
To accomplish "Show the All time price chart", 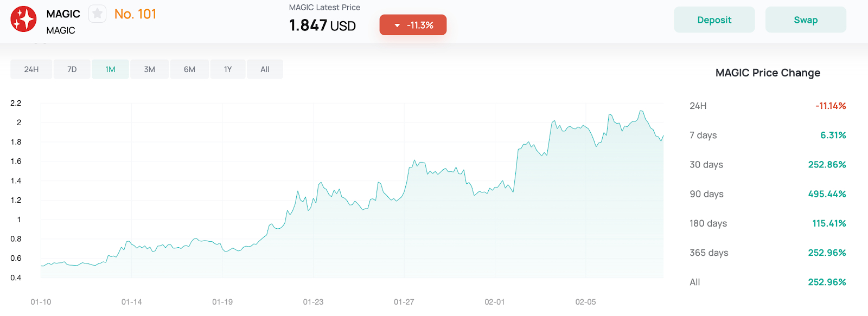I will coord(265,69).
